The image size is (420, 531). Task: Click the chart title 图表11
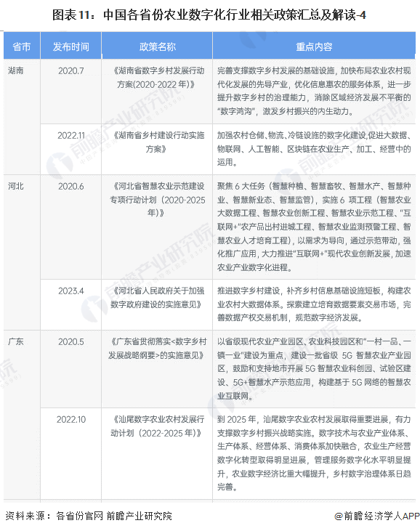pos(209,15)
